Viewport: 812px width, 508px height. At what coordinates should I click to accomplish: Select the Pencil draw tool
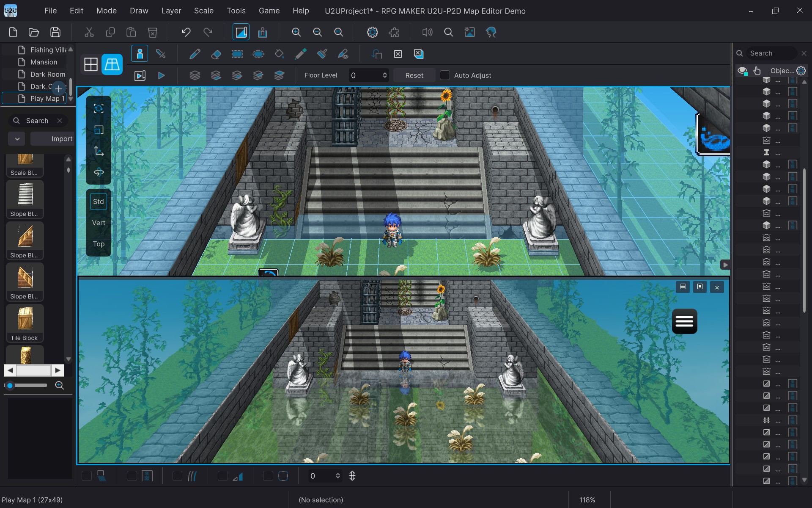pyautogui.click(x=195, y=54)
